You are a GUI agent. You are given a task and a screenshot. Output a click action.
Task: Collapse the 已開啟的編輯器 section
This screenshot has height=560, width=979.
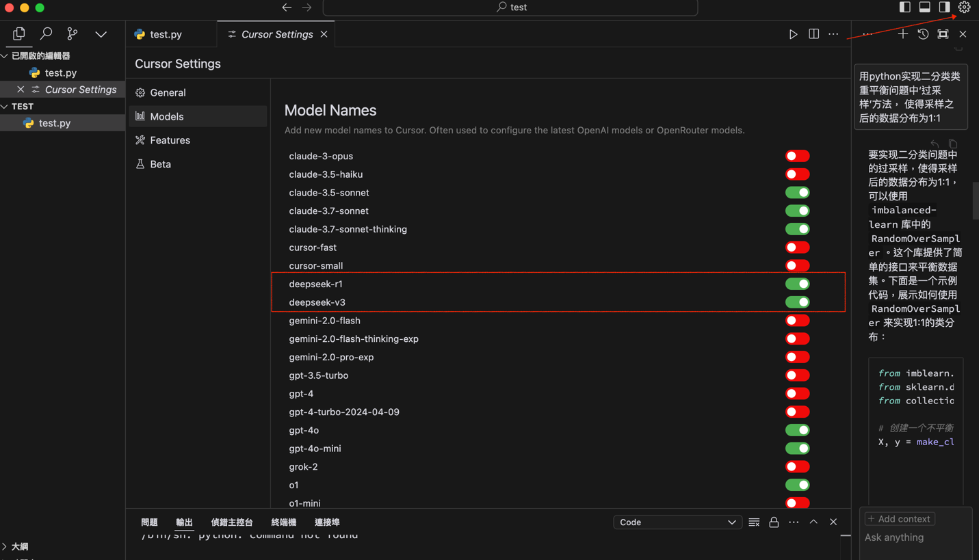click(62, 56)
